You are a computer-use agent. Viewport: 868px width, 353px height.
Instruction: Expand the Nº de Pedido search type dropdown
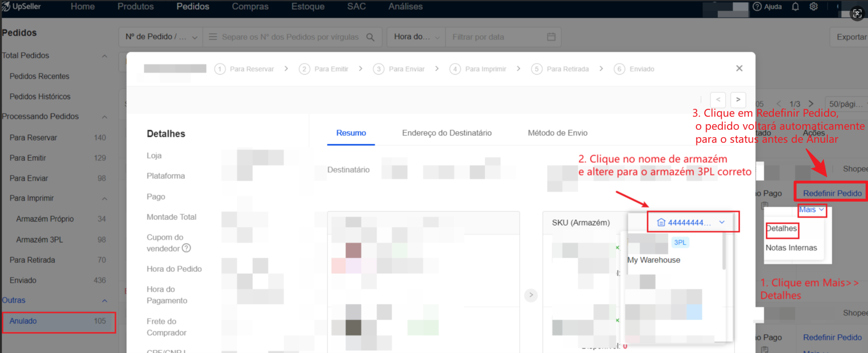click(x=161, y=37)
